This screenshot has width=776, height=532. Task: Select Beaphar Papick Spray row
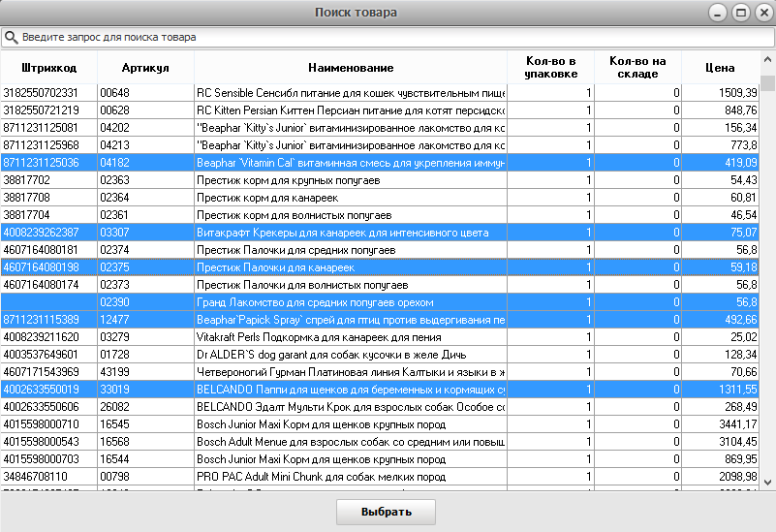(x=380, y=320)
